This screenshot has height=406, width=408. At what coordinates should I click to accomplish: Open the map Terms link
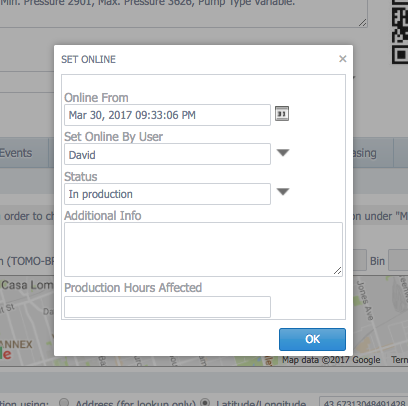[x=399, y=360]
